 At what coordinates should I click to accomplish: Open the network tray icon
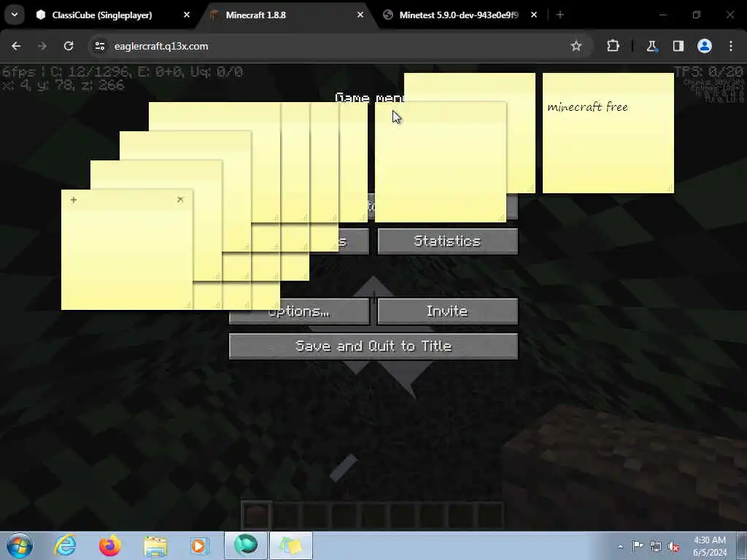pyautogui.click(x=656, y=546)
